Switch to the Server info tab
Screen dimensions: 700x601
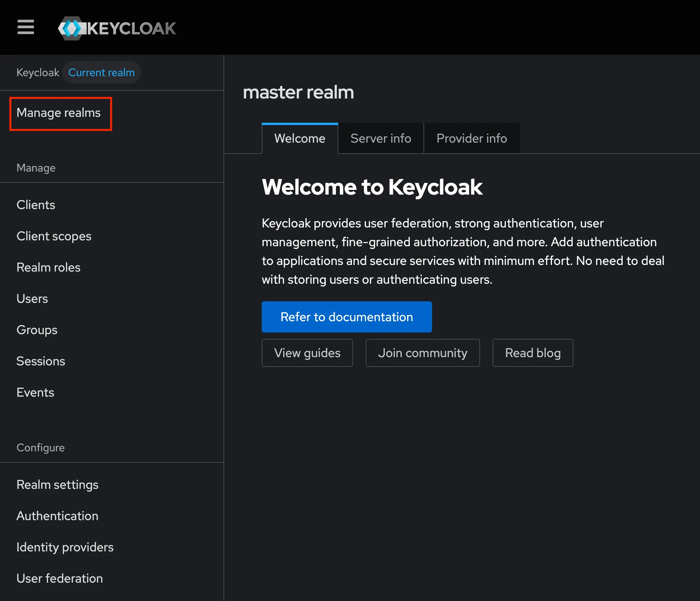[380, 138]
